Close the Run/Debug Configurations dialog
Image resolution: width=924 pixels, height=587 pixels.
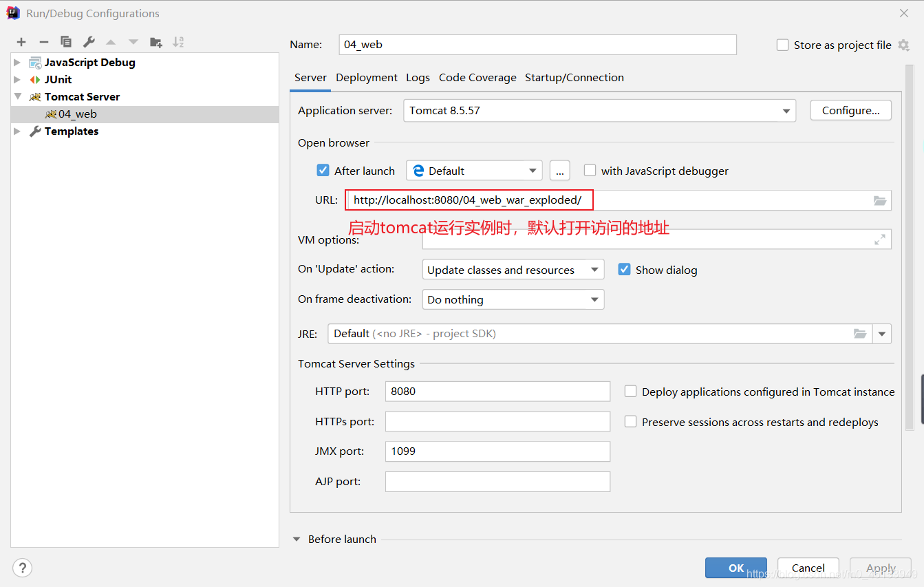903,13
